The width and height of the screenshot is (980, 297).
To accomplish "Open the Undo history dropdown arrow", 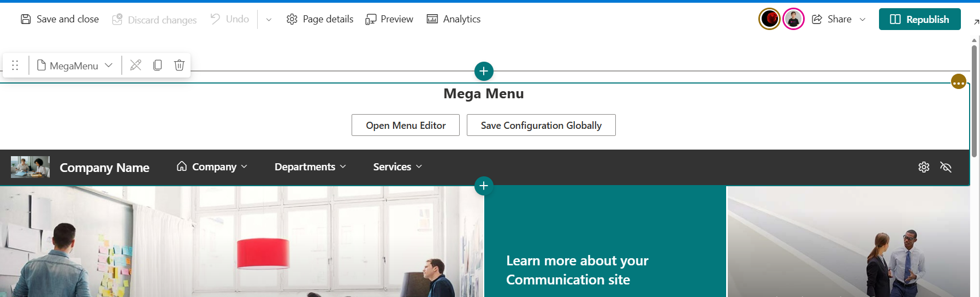I will tap(269, 20).
